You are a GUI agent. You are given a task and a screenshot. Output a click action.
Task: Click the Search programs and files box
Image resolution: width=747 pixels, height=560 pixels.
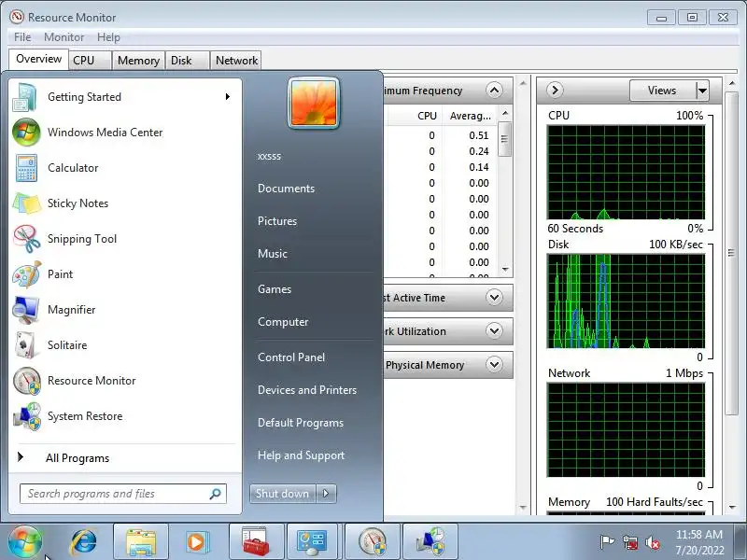coord(123,494)
